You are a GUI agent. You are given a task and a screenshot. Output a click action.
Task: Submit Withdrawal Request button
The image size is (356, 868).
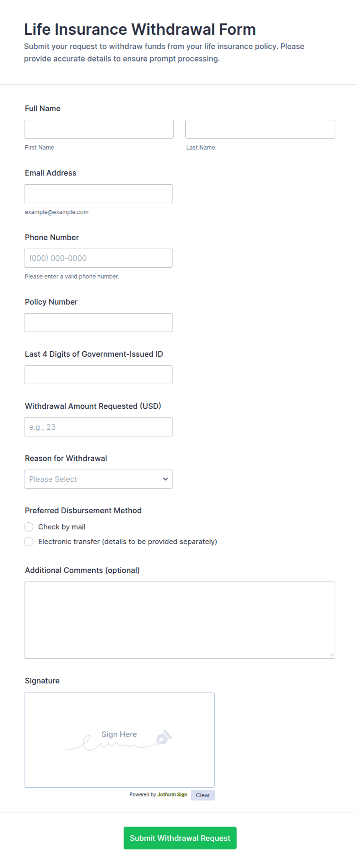click(x=180, y=838)
